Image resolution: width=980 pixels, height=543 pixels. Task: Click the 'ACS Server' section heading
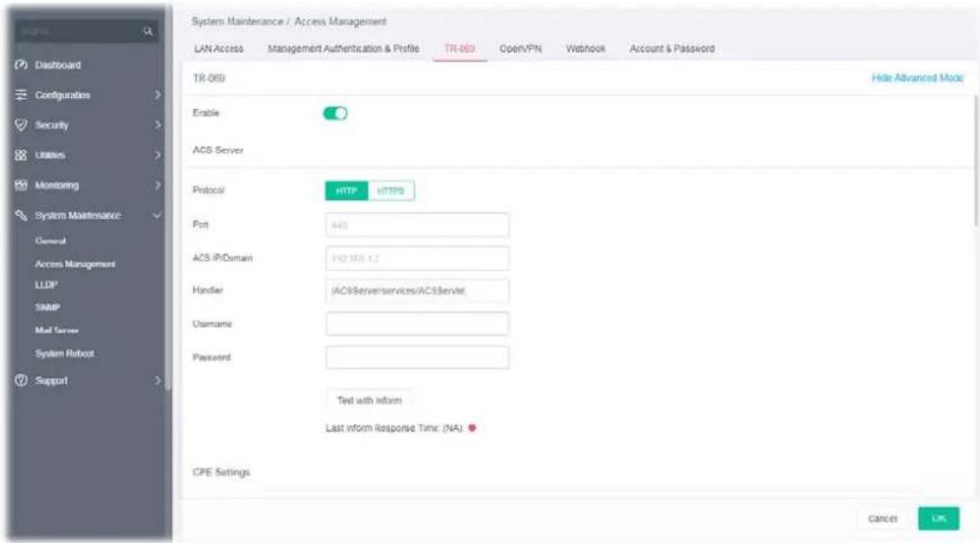(218, 150)
